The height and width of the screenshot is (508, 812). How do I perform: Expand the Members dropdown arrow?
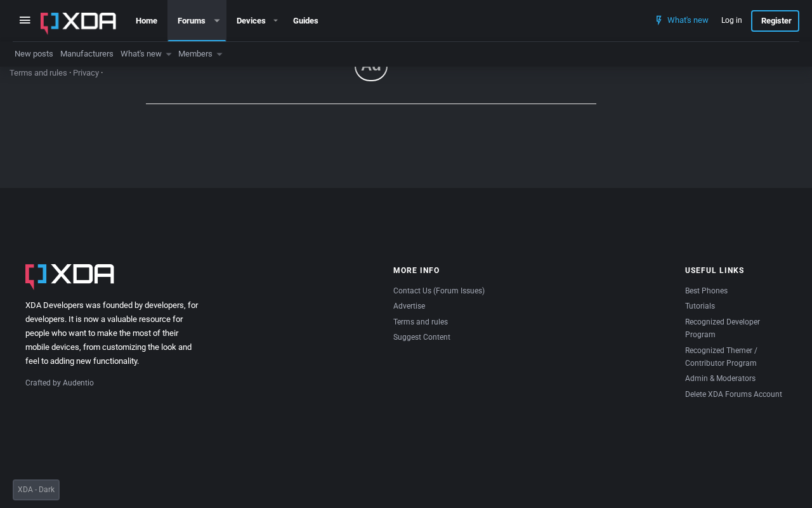point(219,55)
